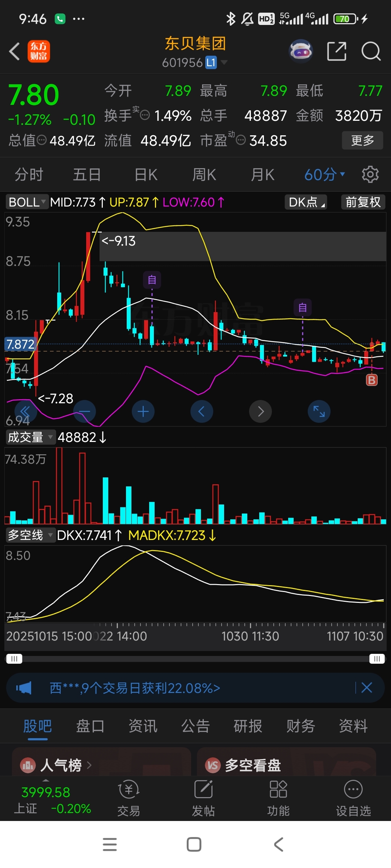Image resolution: width=391 pixels, height=868 pixels.
Task: Open the DK点 dropdown
Action: [x=306, y=202]
